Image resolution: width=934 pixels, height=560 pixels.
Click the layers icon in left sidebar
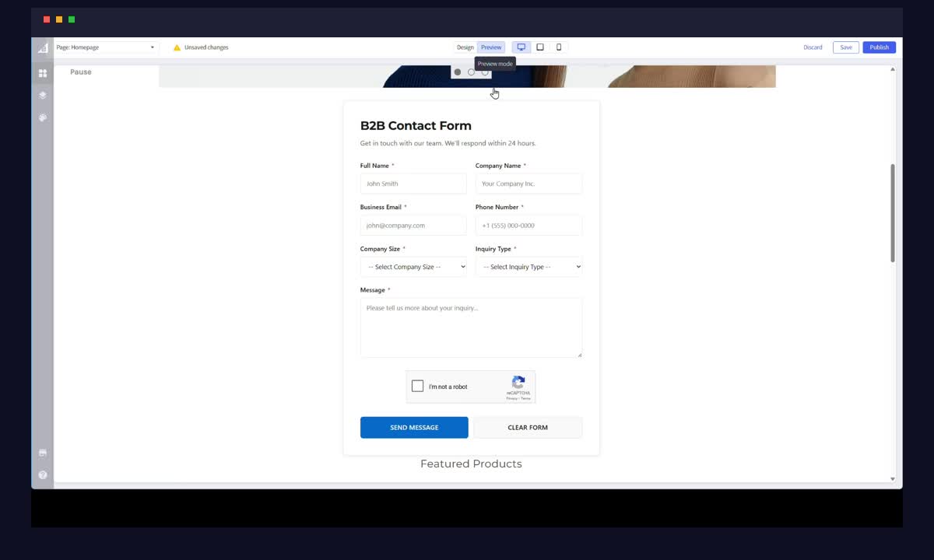[x=43, y=95]
